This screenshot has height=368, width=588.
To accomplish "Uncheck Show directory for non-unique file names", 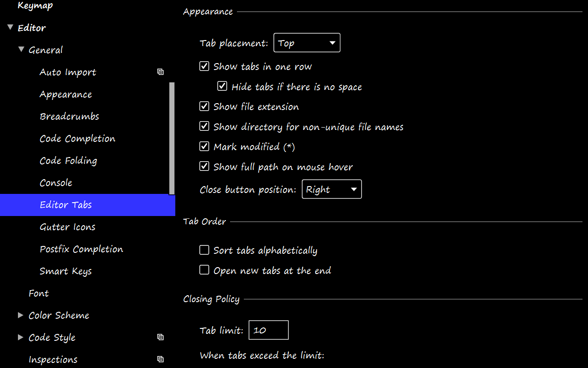I will pos(204,126).
